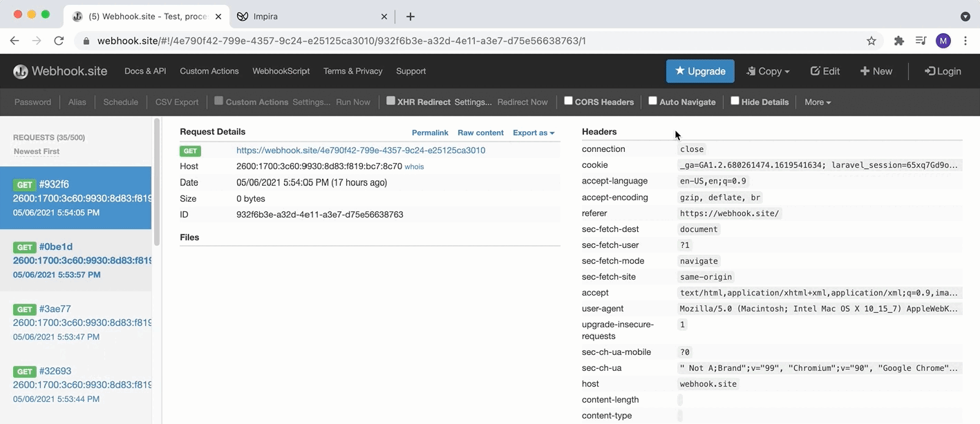Click the cookie header value

tap(819, 165)
